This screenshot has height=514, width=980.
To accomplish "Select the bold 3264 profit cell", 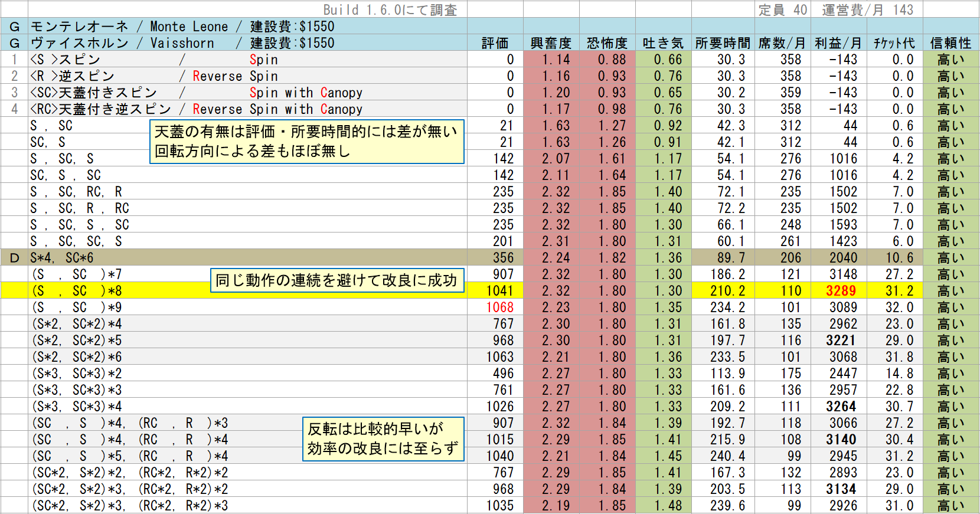I will (x=838, y=407).
